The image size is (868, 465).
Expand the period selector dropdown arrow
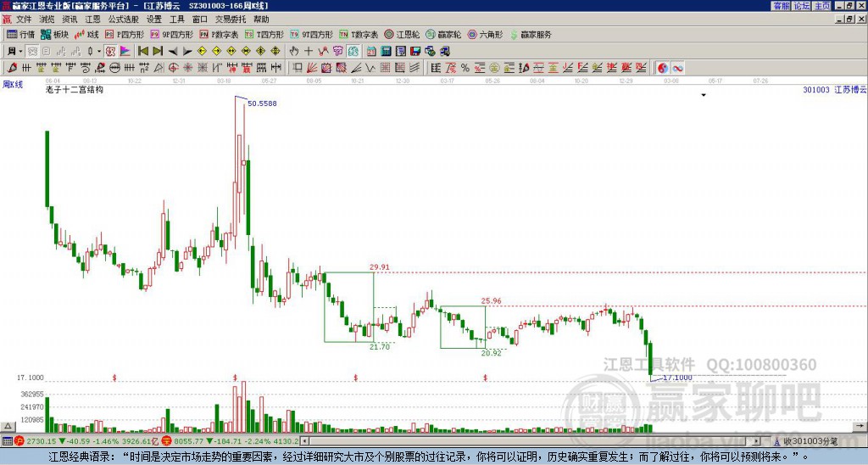pos(20,52)
